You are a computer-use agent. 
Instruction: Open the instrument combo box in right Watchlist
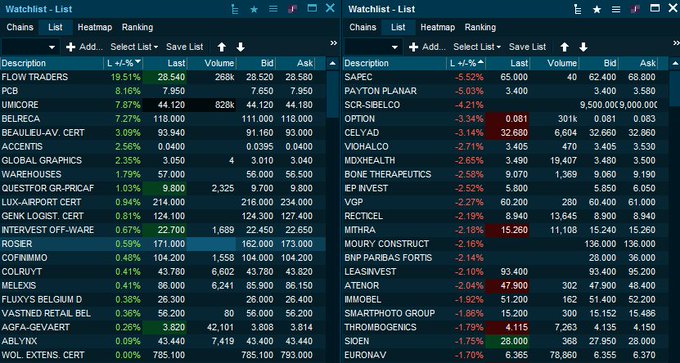(x=373, y=47)
